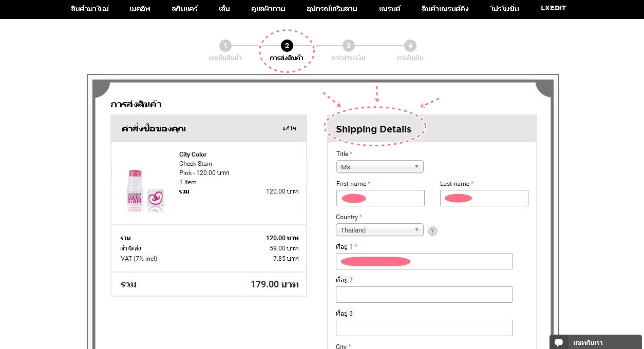Focus the ที่อยู่ 1 address field

point(424,261)
